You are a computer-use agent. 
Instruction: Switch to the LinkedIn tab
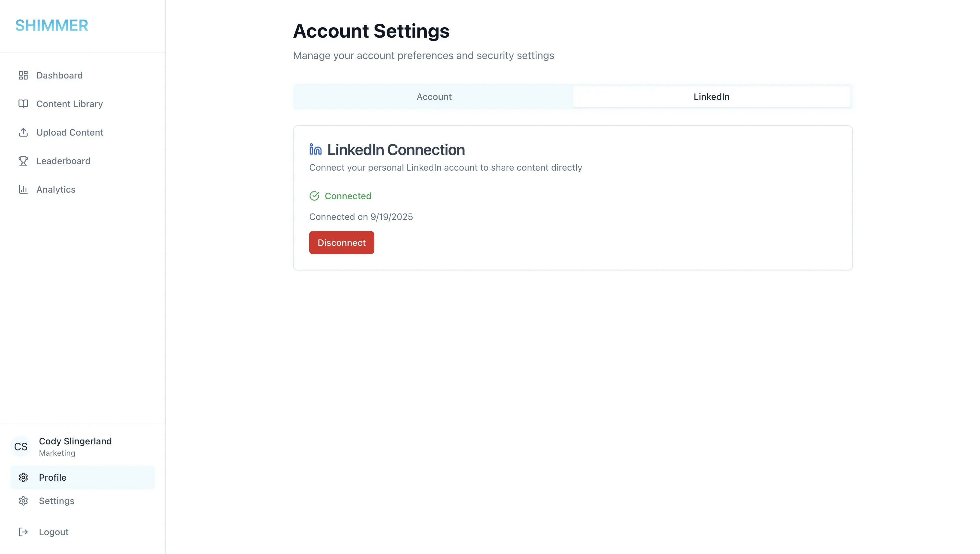click(711, 97)
